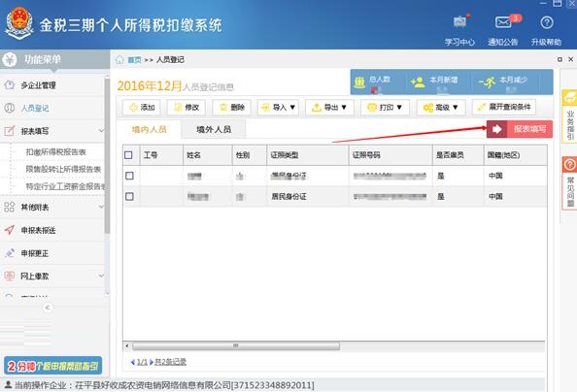Viewport: 577px width, 392px height.
Task: Click the 其他附表 grid icon
Action: [x=9, y=207]
